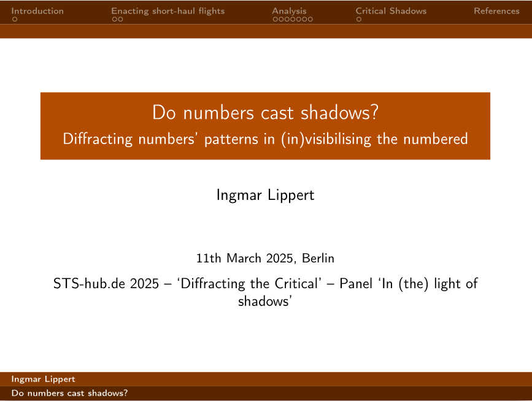Select the slide circle under Critical Shadows
532x401 pixels.
point(358,20)
